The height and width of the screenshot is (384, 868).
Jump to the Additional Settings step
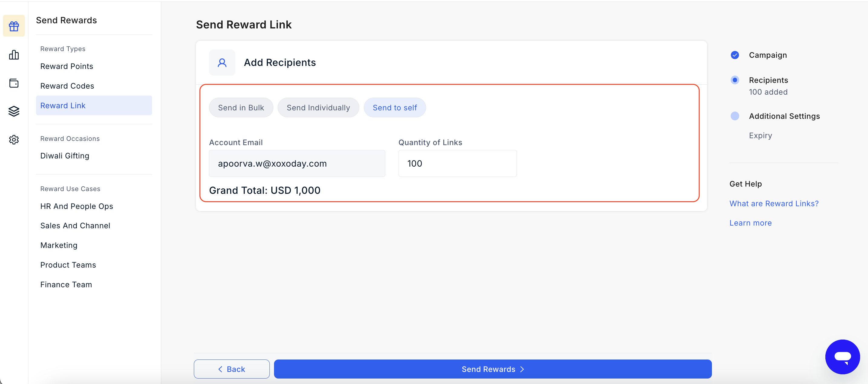tap(735, 116)
